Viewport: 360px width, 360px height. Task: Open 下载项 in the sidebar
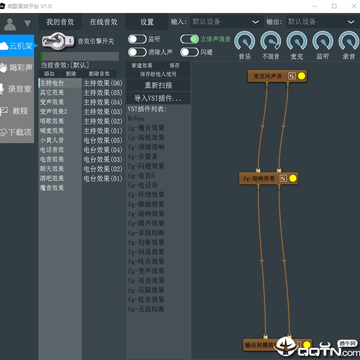point(17,133)
